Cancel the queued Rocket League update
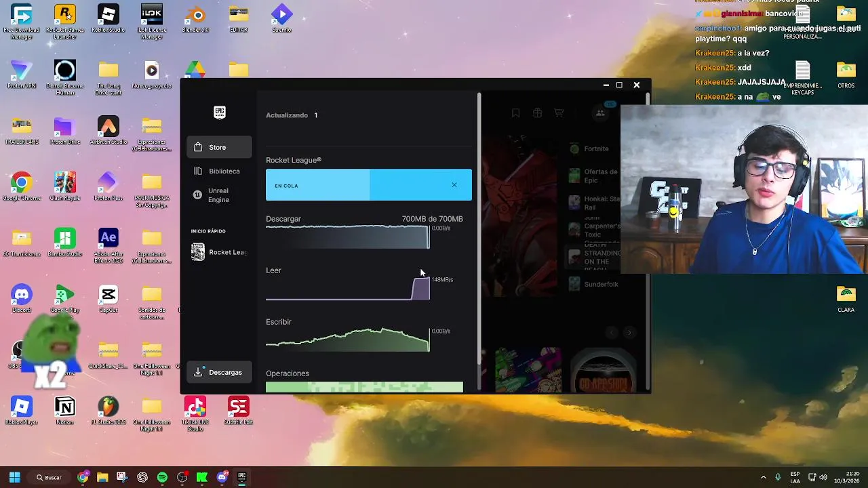This screenshot has height=488, width=868. pos(454,185)
